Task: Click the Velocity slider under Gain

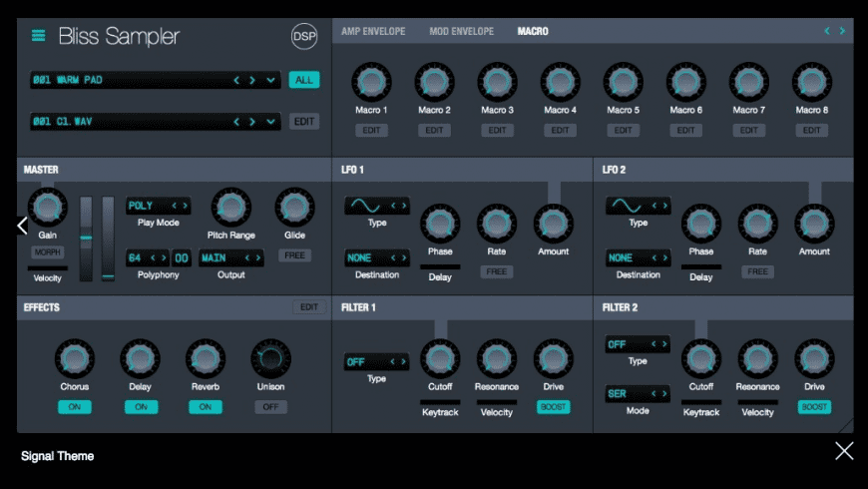Action: [x=47, y=268]
